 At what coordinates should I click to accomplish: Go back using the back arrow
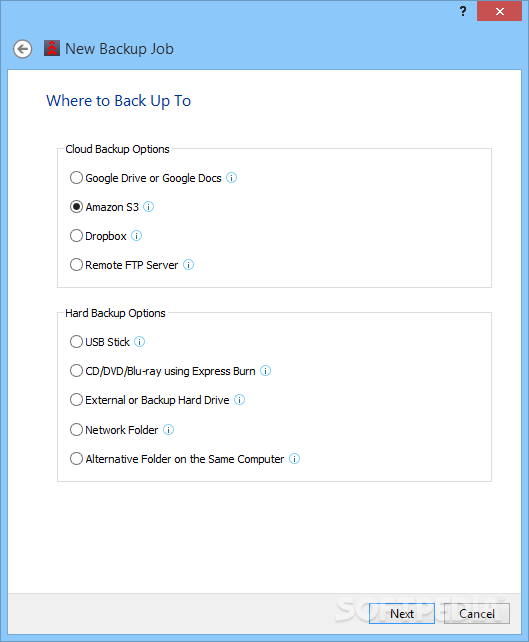(23, 49)
